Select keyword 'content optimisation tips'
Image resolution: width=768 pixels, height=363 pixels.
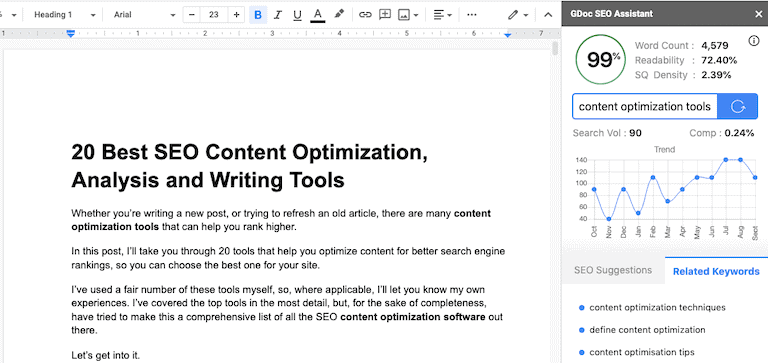point(642,352)
